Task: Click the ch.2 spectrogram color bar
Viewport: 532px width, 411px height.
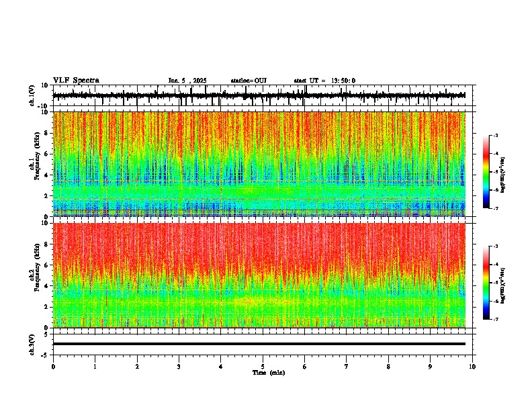Action: (x=486, y=283)
